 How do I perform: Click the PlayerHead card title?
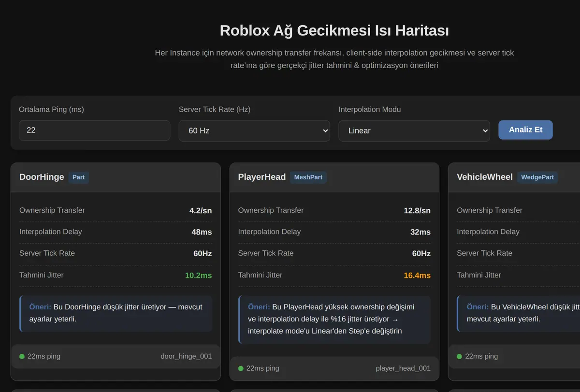pyautogui.click(x=262, y=177)
